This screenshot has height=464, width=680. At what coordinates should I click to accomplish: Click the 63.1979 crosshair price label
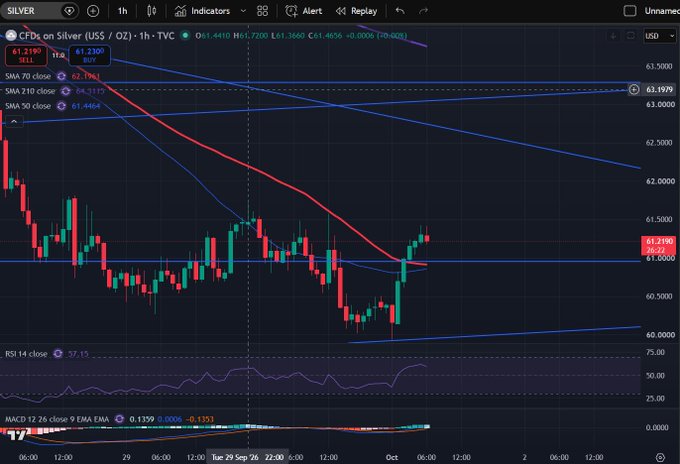point(659,90)
